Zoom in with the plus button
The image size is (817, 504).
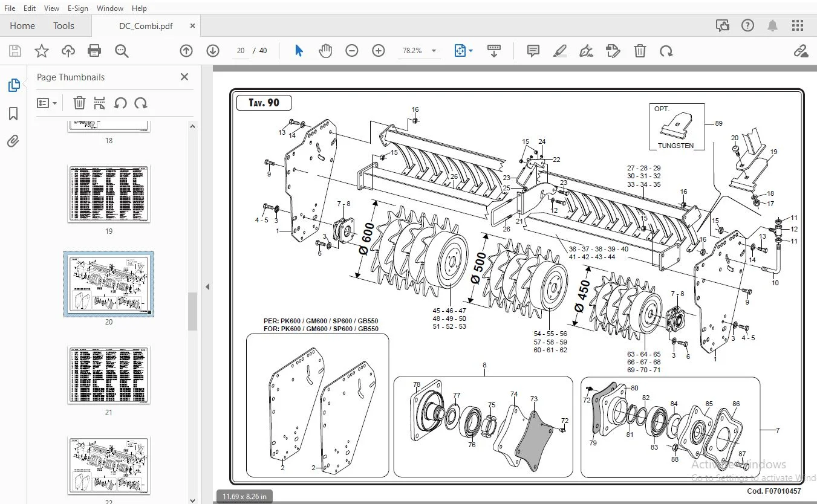(379, 51)
